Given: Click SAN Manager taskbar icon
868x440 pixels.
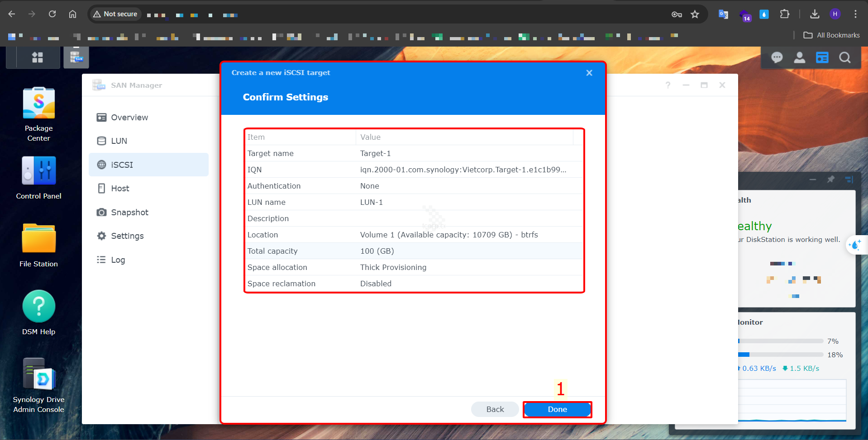Looking at the screenshot, I should coord(76,57).
